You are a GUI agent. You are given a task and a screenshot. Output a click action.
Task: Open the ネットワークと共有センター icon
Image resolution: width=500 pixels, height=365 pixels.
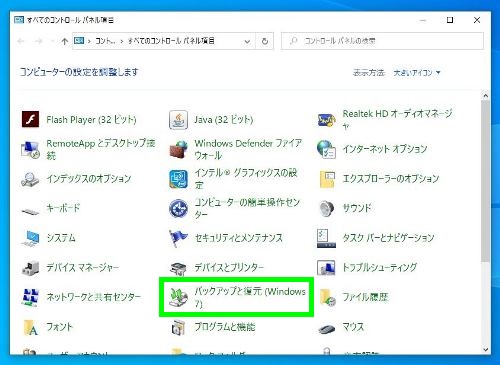30,297
